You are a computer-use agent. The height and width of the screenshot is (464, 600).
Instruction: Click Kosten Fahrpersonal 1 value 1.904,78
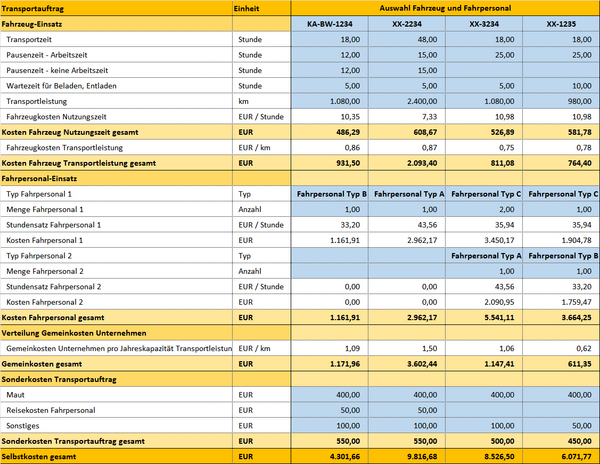(561, 240)
